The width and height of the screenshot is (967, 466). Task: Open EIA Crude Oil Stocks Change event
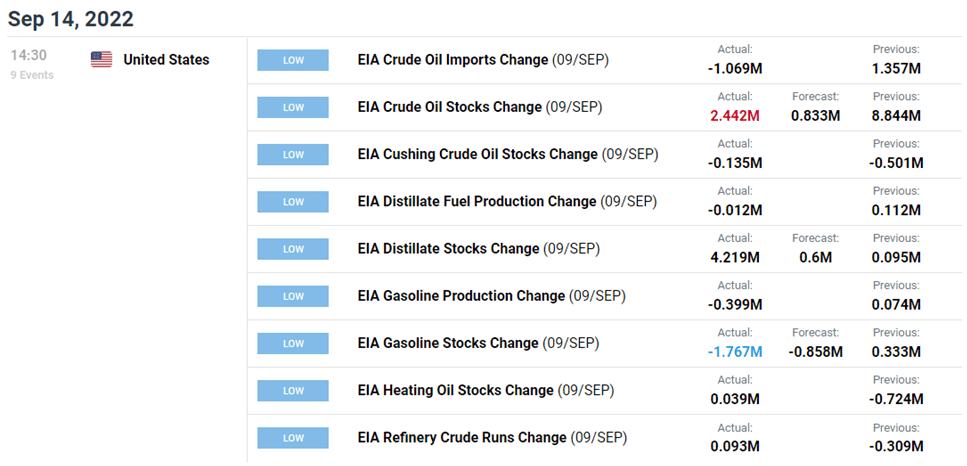click(x=480, y=107)
